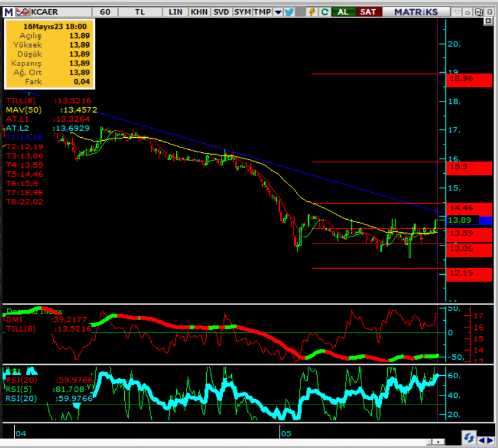Screen dimensions: 498x448
Task: Select the TL currency button
Action: tap(139, 12)
